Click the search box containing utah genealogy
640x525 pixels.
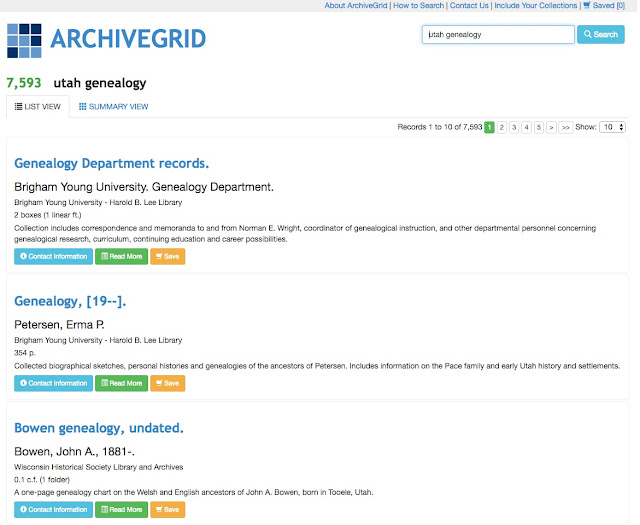pyautogui.click(x=498, y=35)
